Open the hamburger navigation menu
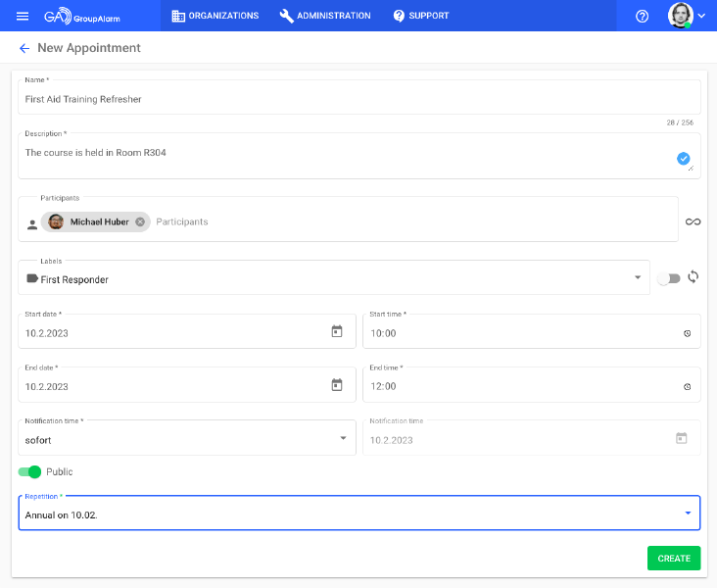The height and width of the screenshot is (588, 717). [x=23, y=16]
